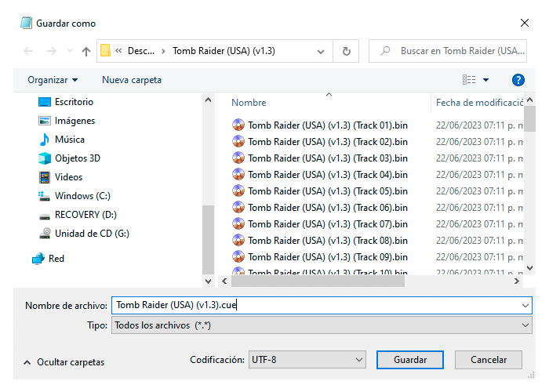
Task: Sort by Fecha de modificación column
Action: click(479, 103)
